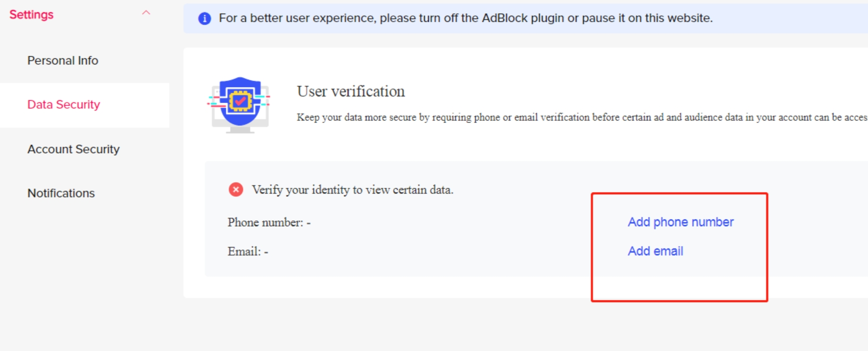Click the red highlighted box area
Viewport: 868px width, 351px height.
679,247
